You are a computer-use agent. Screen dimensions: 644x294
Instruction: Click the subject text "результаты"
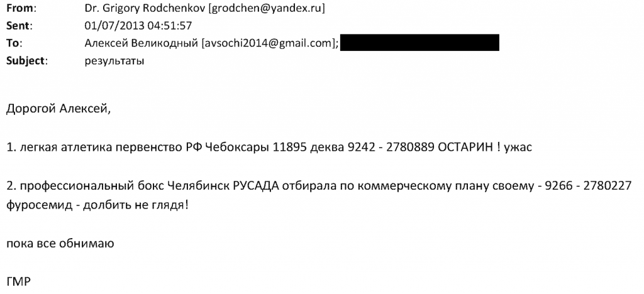click(x=114, y=62)
